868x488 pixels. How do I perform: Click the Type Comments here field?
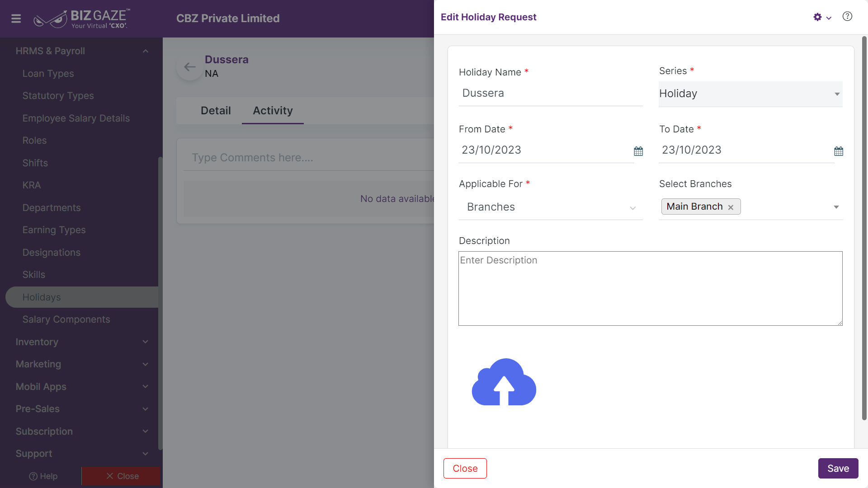coord(309,158)
